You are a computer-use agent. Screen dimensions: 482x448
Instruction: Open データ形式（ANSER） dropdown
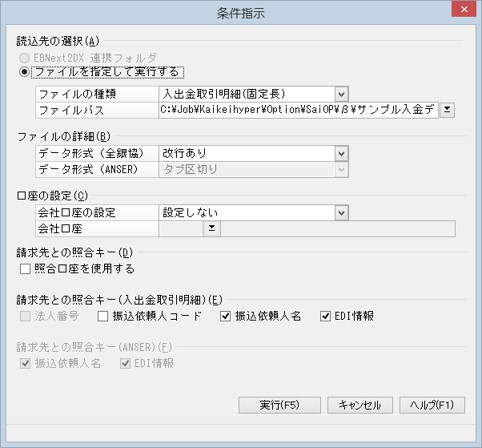coord(341,170)
